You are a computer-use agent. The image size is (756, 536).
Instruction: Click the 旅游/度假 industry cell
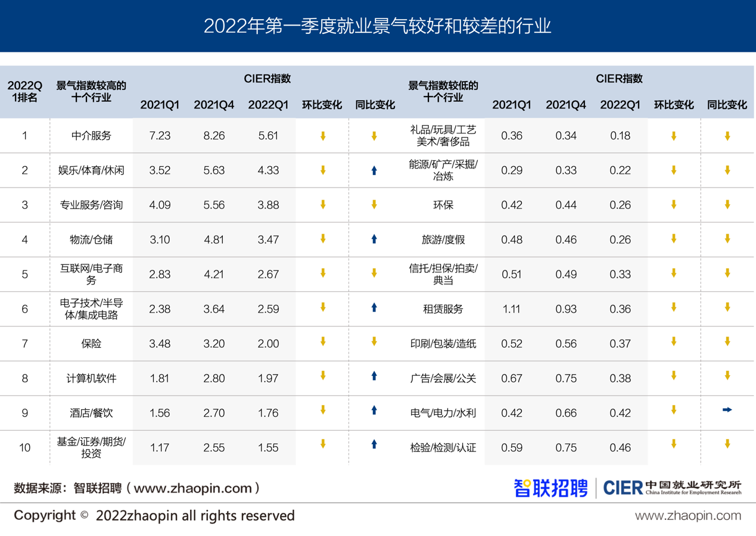443,240
